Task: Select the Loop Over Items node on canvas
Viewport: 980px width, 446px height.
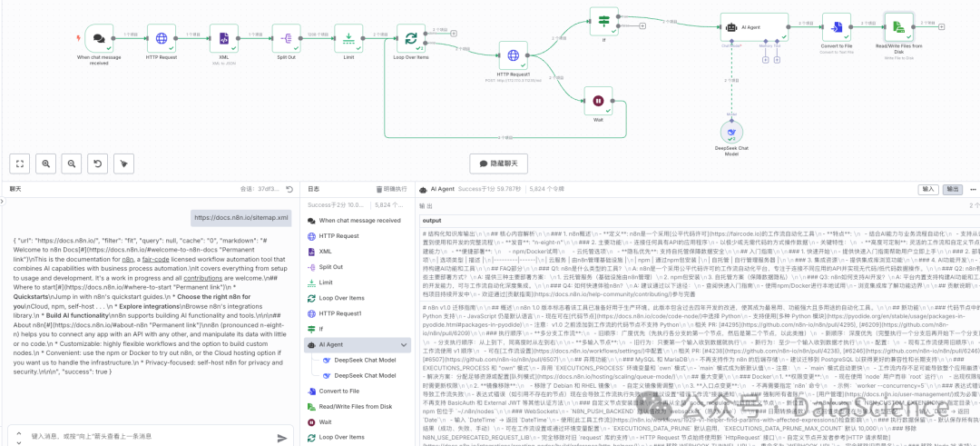Action: click(411, 39)
